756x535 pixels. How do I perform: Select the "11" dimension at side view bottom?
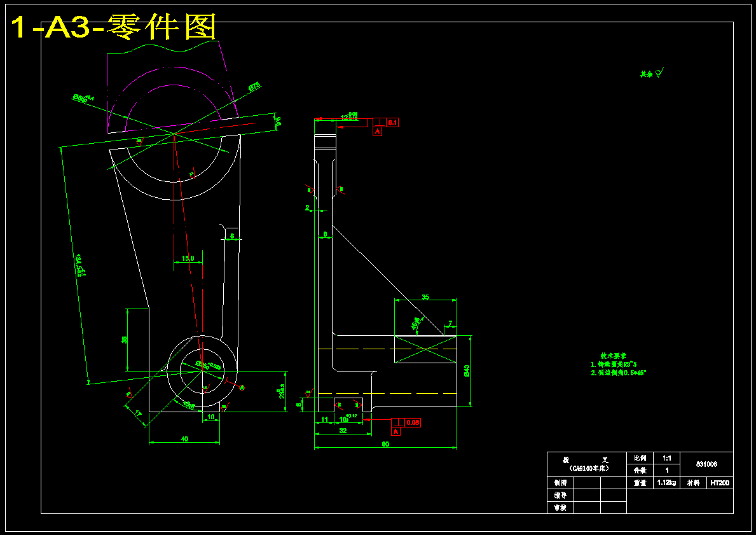click(324, 419)
